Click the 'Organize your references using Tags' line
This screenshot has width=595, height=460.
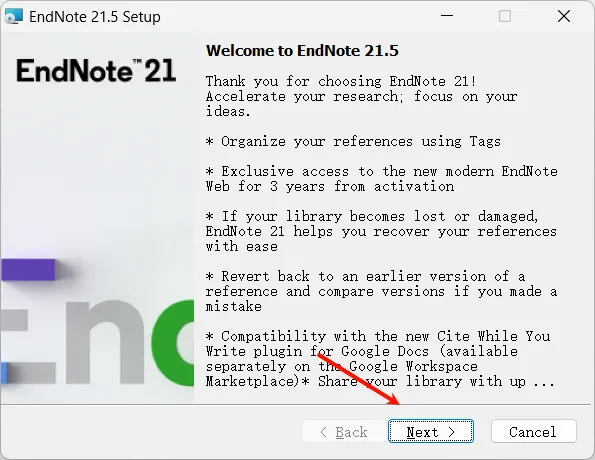click(353, 142)
